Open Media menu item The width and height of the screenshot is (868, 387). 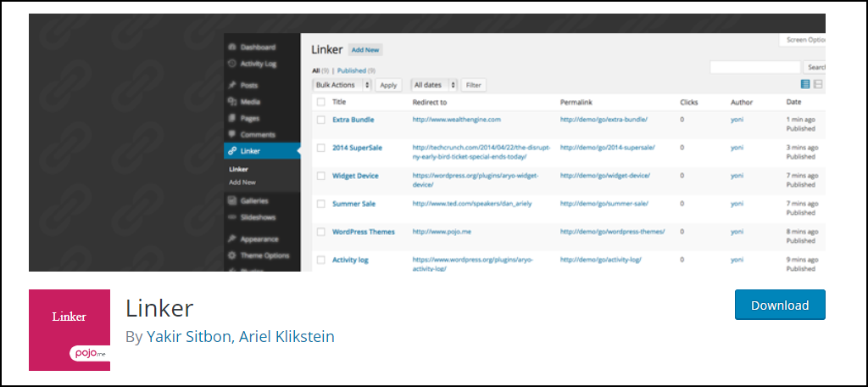(250, 102)
